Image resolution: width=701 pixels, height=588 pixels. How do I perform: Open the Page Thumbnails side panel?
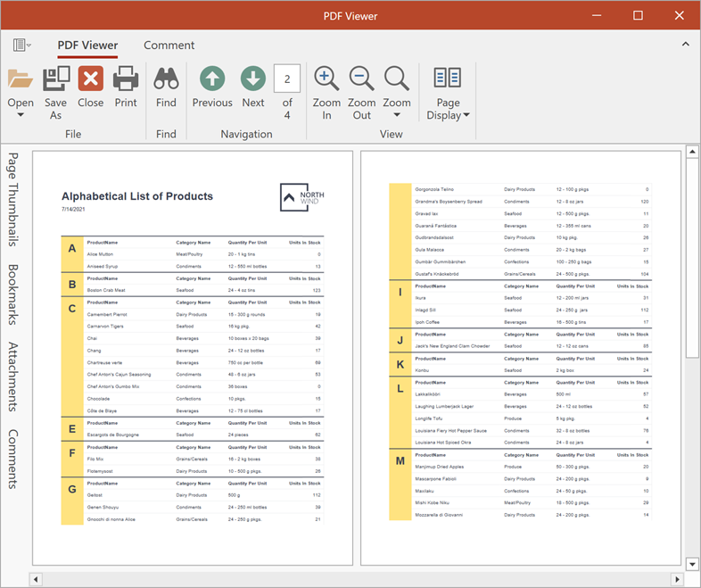tap(13, 200)
